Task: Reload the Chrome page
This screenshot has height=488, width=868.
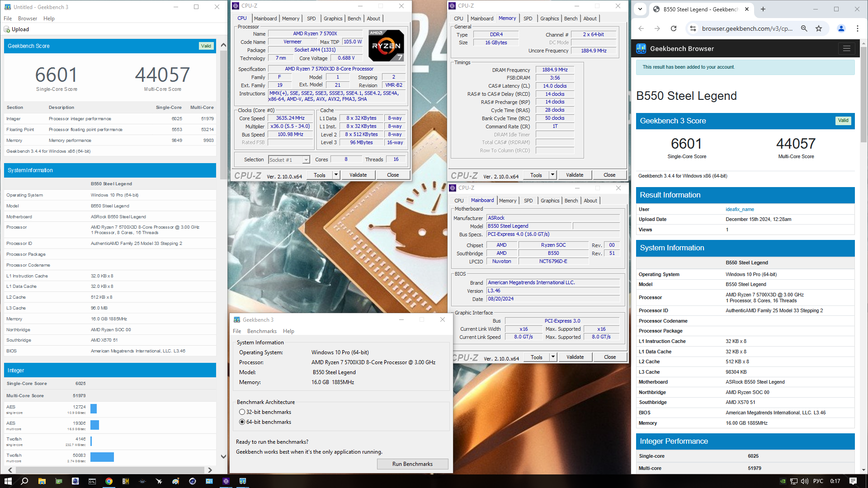Action: [674, 28]
